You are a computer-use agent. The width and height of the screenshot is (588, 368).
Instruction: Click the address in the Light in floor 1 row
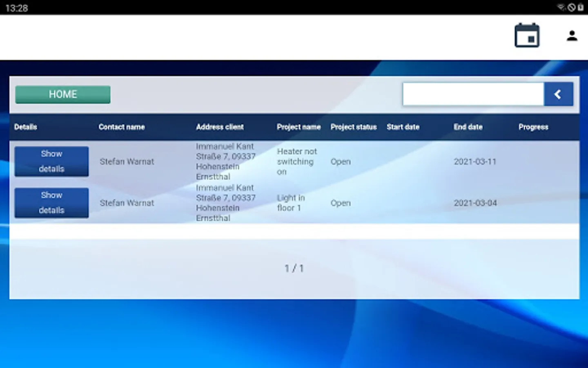(226, 203)
